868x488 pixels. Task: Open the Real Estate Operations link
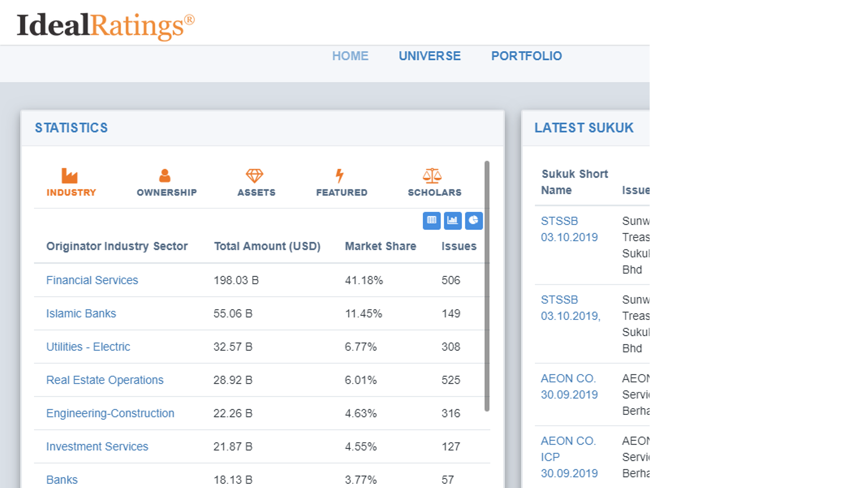(x=104, y=380)
